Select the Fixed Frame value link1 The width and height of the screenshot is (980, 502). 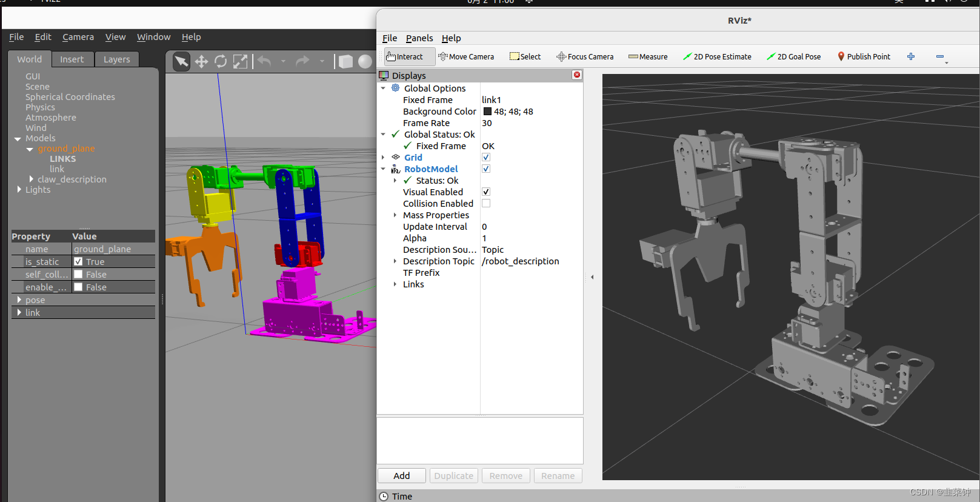point(492,99)
